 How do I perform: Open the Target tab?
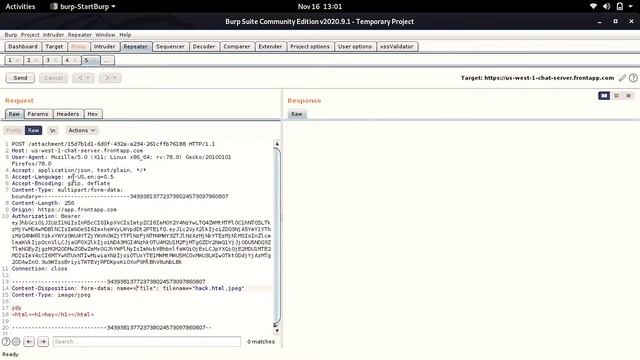(54, 47)
